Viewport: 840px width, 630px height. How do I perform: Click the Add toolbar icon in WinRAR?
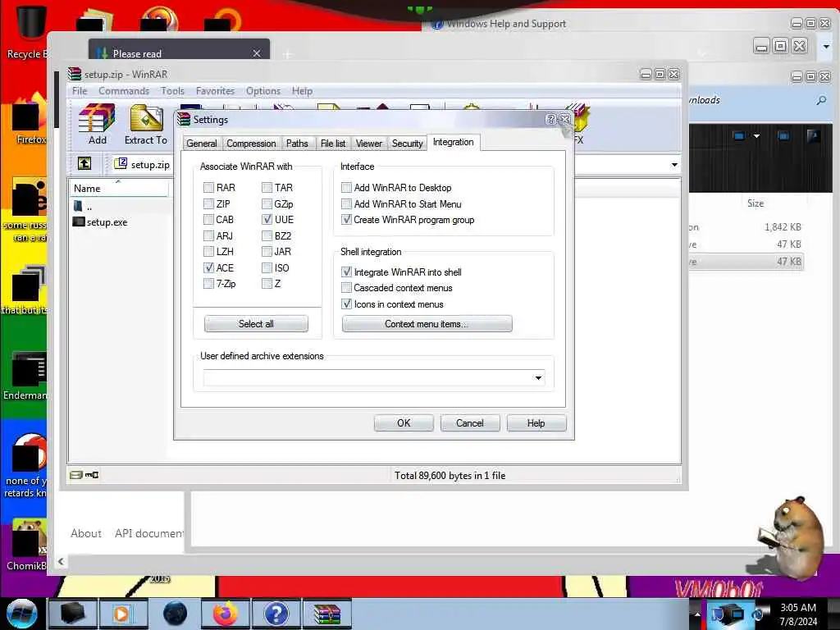[x=97, y=125]
